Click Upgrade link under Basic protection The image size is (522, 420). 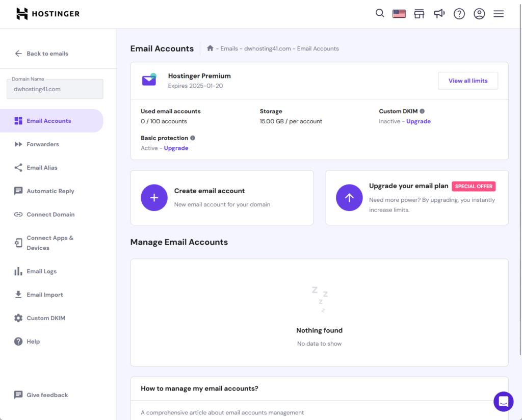pos(176,148)
